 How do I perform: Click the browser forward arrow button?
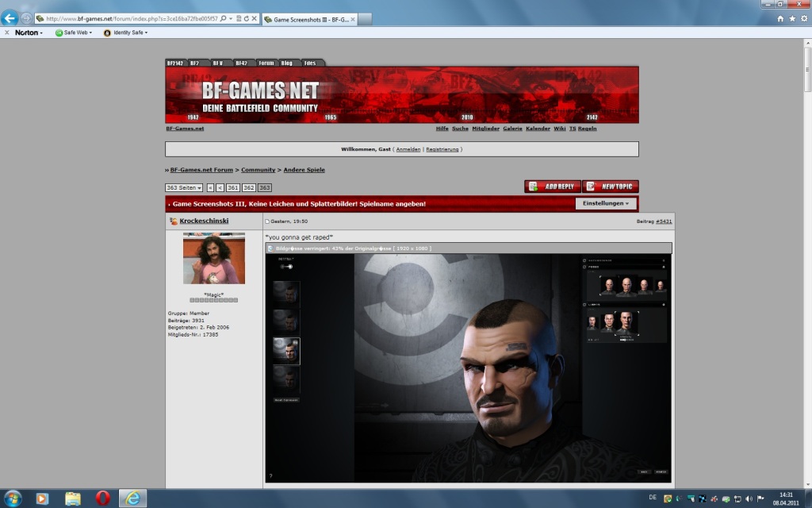(26, 19)
